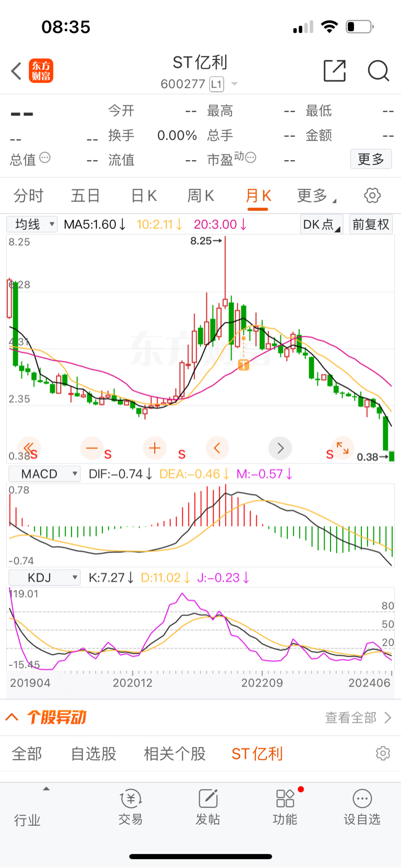Open 功能 functions icon
This screenshot has width=401, height=868.
[285, 807]
